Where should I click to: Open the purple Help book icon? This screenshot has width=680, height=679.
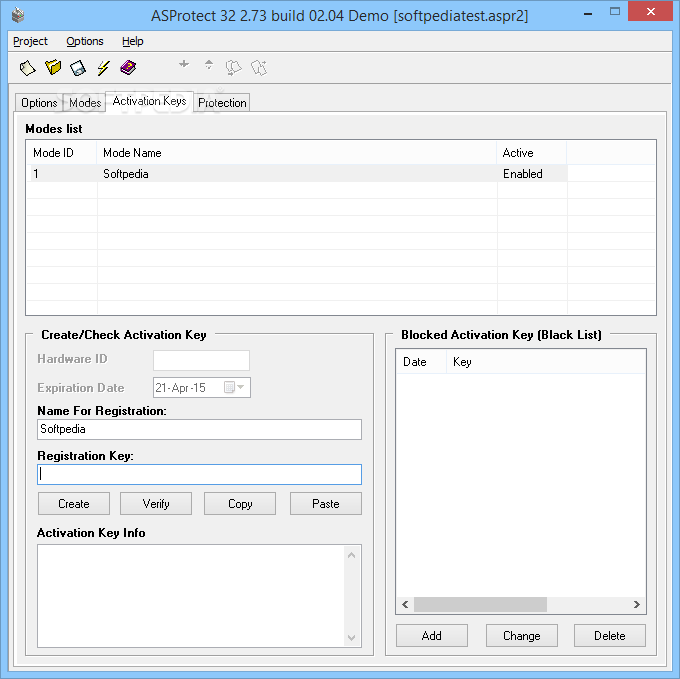(128, 68)
